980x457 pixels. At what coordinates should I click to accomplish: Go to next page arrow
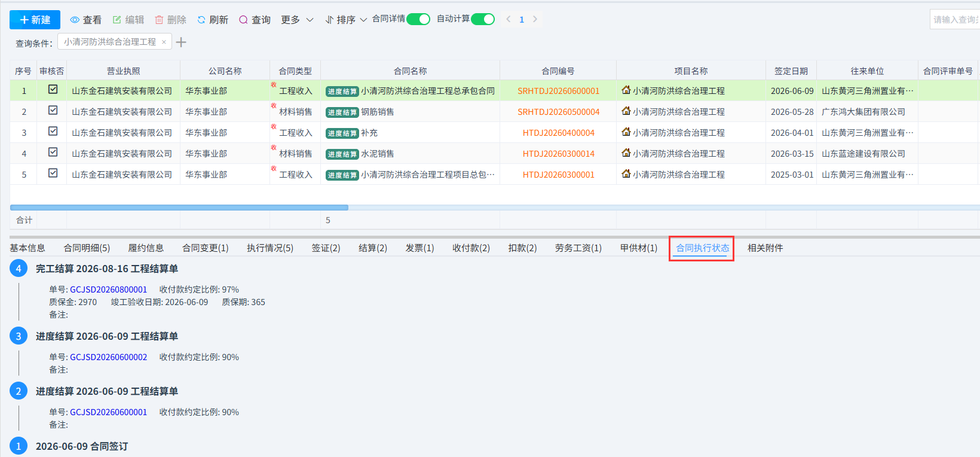pyautogui.click(x=535, y=19)
